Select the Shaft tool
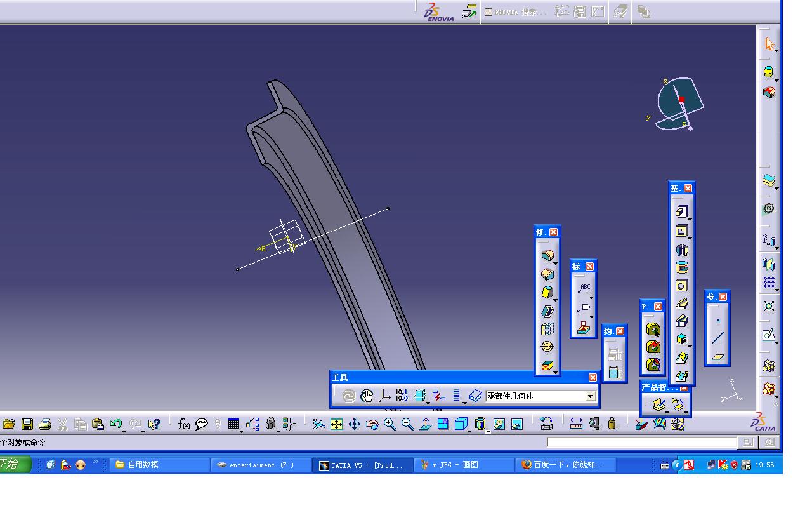This screenshot has height=508, width=812. (x=681, y=250)
